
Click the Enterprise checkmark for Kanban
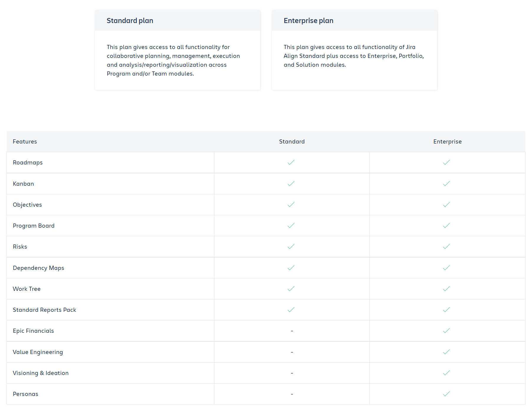coord(446,184)
